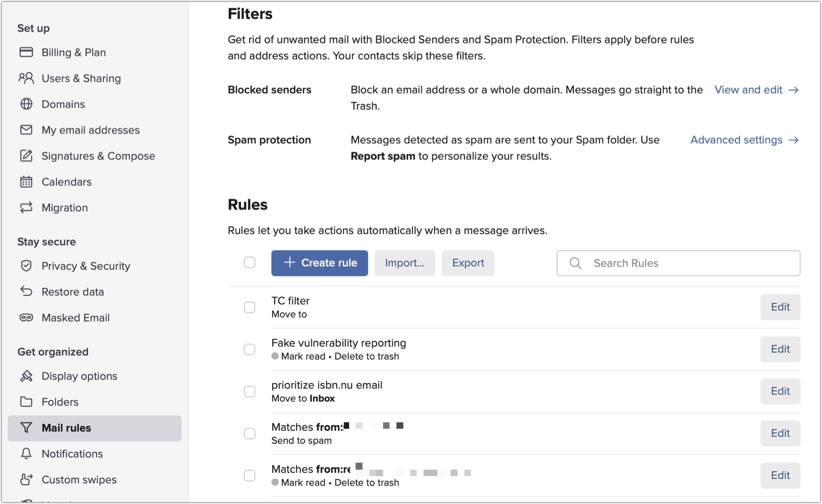822x504 pixels.
Task: Open Spam protection Advanced settings link
Action: [744, 140]
